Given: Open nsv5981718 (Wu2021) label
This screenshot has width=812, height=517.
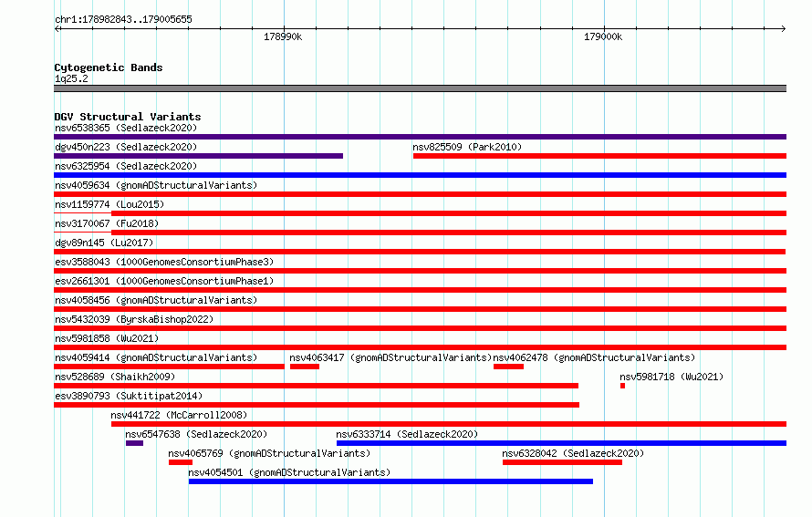Looking at the screenshot, I should coord(671,377).
